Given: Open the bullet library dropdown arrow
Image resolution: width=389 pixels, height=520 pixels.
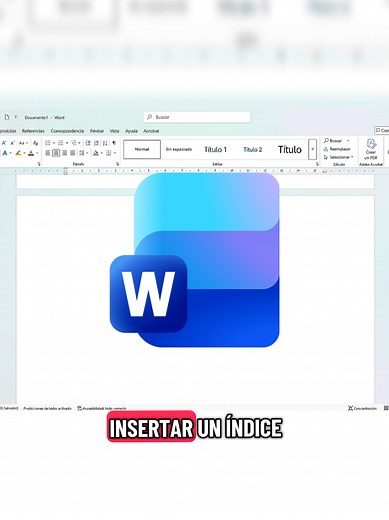Looking at the screenshot, I should point(54,143).
